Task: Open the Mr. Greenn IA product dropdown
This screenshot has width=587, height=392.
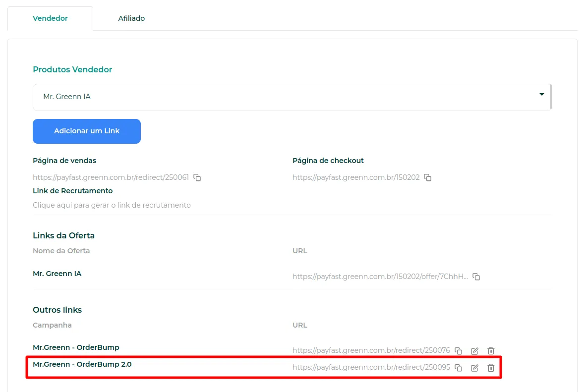Action: [292, 97]
